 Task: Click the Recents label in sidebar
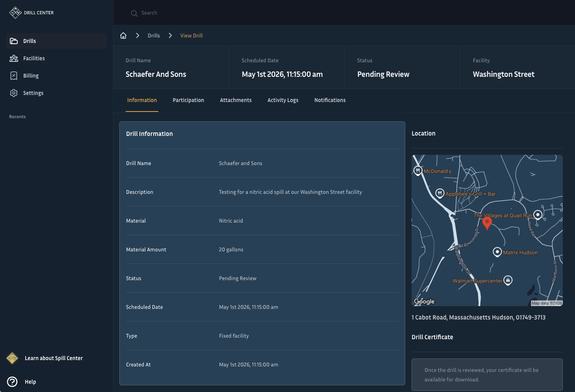[17, 117]
